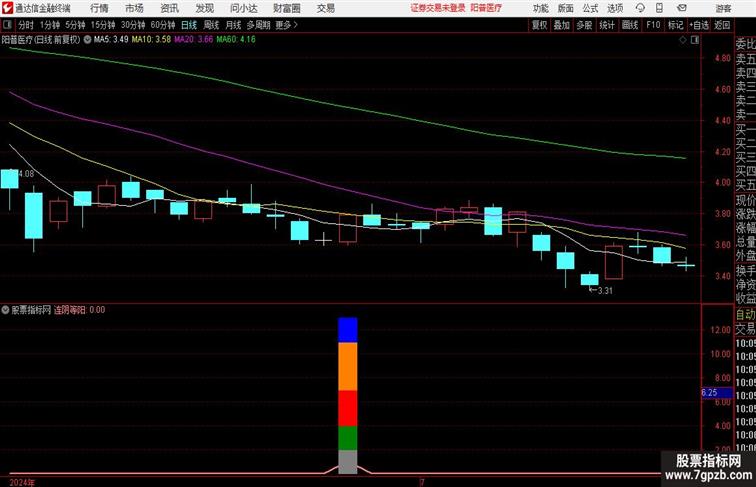The width and height of the screenshot is (756, 487).
Task: Toggle right side panel icon above chart
Action: click(x=695, y=40)
